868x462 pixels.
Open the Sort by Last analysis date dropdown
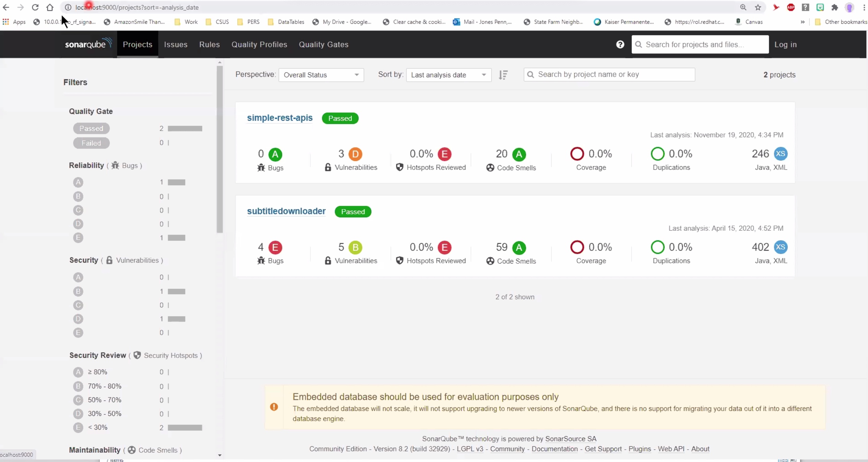(449, 75)
